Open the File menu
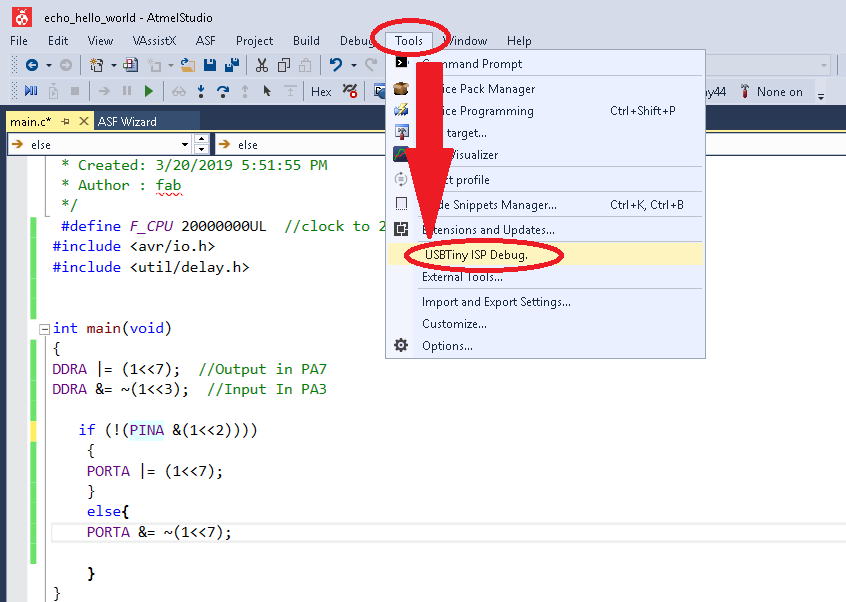This screenshot has width=846, height=602. (x=19, y=41)
